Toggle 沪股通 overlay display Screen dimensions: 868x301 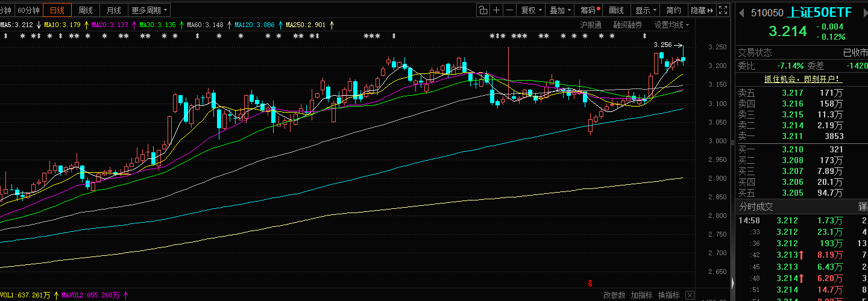click(590, 25)
